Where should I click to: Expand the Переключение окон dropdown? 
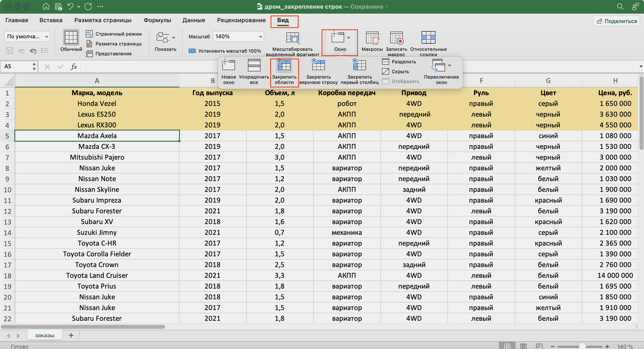tap(450, 65)
